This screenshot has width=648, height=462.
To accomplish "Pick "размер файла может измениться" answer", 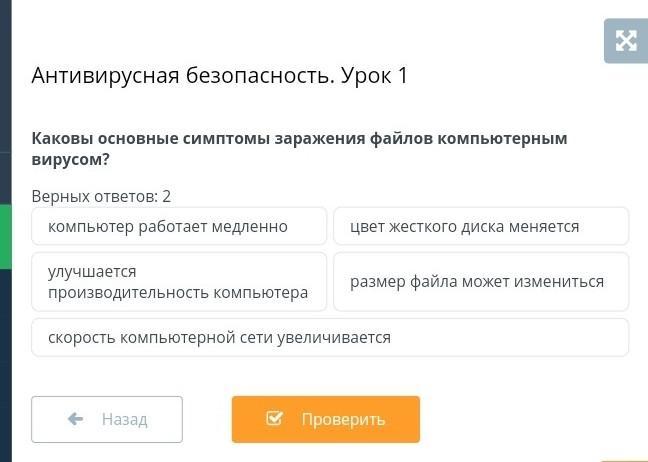I will click(481, 282).
